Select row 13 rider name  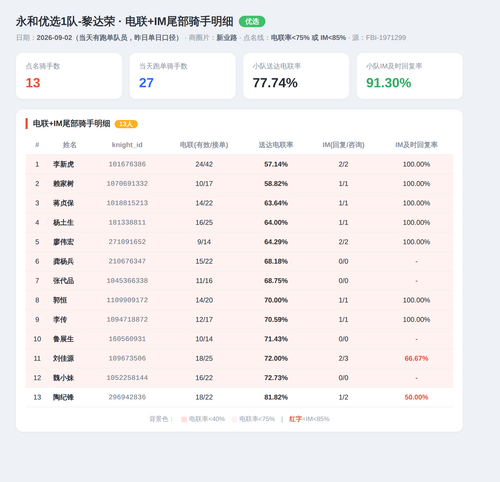pos(63,397)
